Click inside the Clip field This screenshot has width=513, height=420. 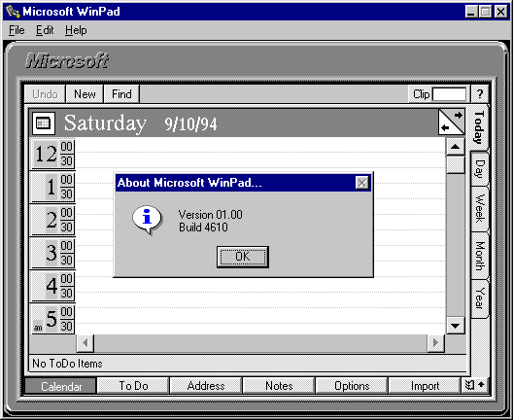449,94
